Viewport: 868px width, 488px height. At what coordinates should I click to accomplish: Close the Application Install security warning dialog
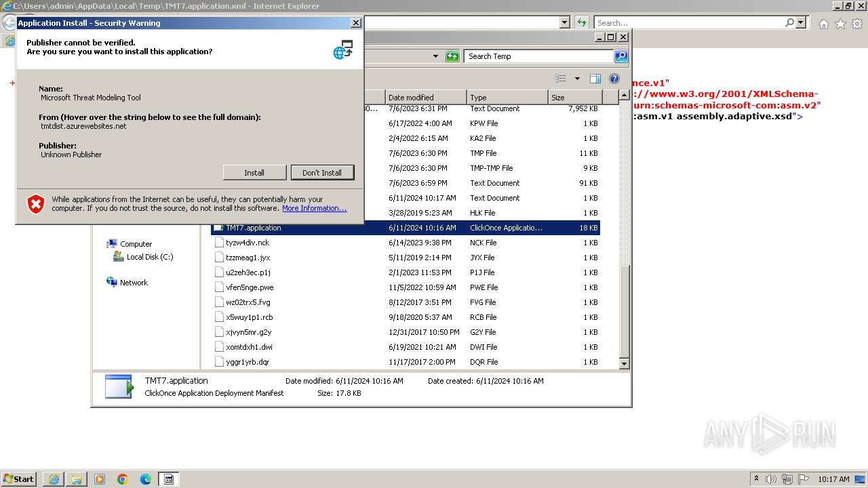pyautogui.click(x=355, y=22)
